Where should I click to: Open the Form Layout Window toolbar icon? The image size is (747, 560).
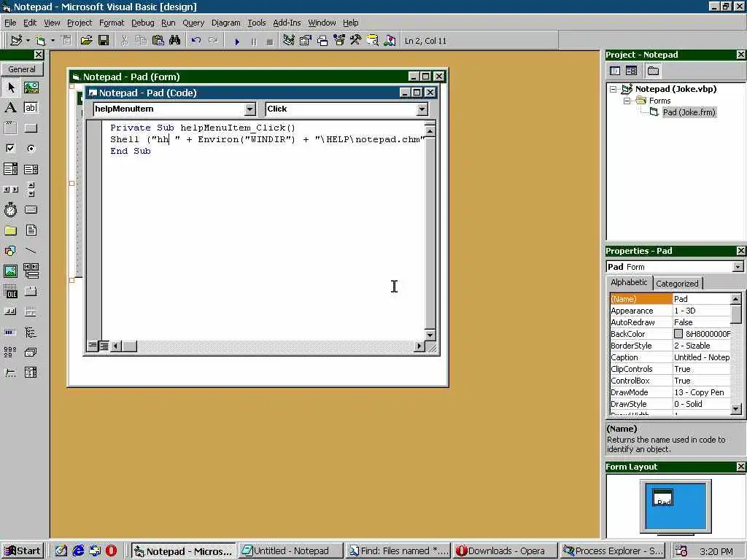tap(322, 41)
